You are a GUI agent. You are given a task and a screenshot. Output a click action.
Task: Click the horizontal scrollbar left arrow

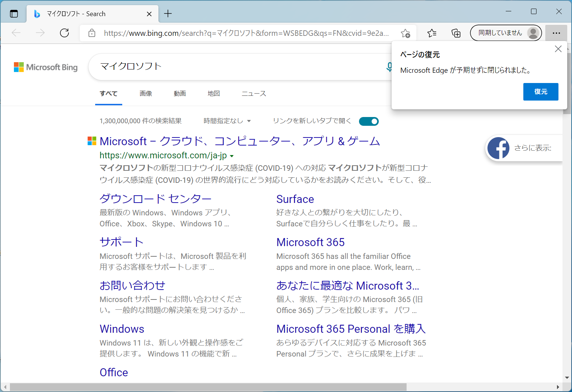click(5, 387)
